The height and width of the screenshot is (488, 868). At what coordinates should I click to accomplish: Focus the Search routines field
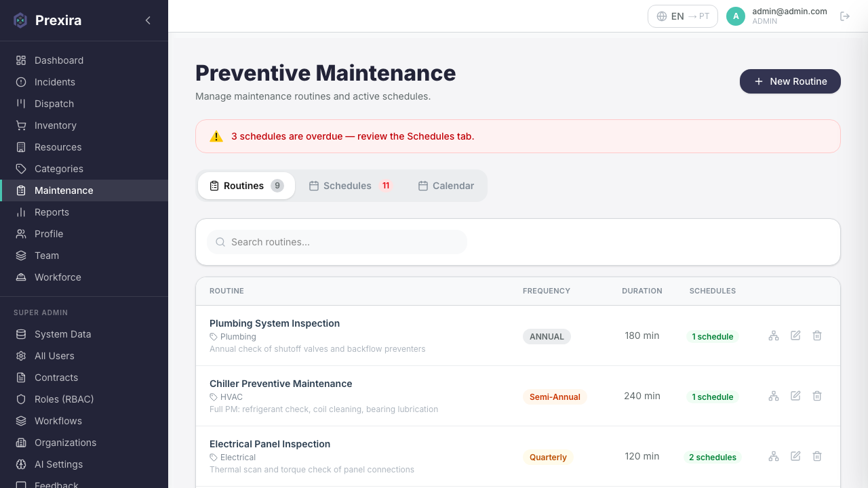(337, 242)
